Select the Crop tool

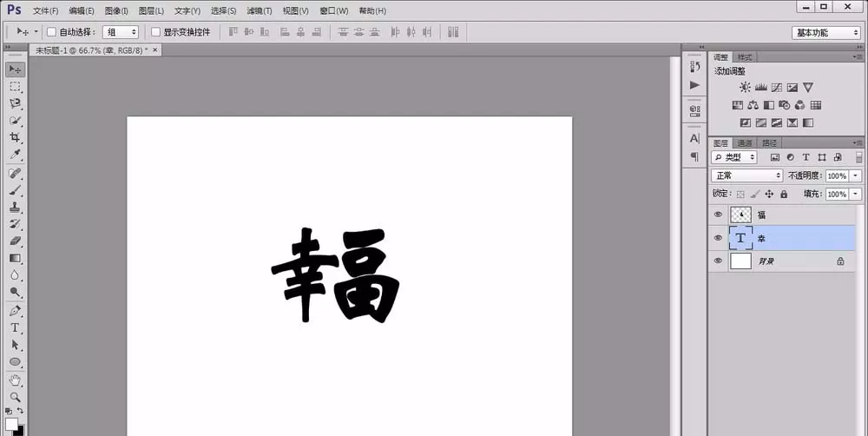pyautogui.click(x=15, y=137)
